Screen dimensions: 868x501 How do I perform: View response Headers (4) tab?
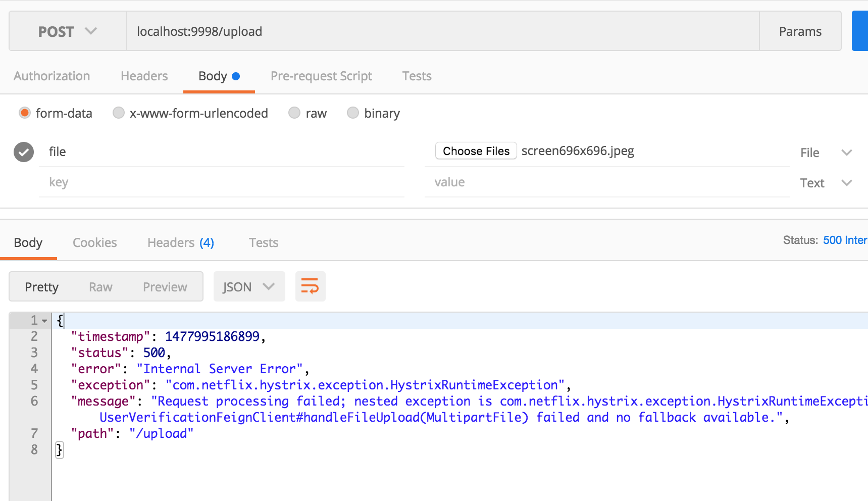(x=180, y=243)
